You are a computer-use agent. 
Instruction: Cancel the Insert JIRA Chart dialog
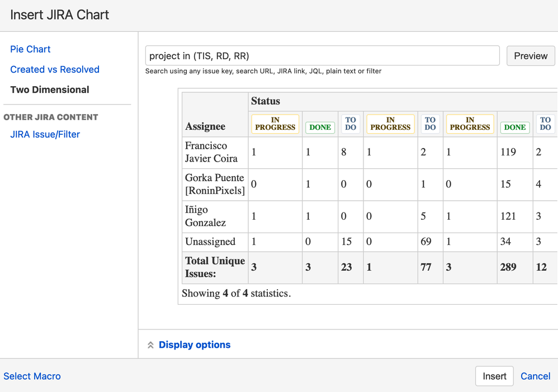tap(535, 376)
